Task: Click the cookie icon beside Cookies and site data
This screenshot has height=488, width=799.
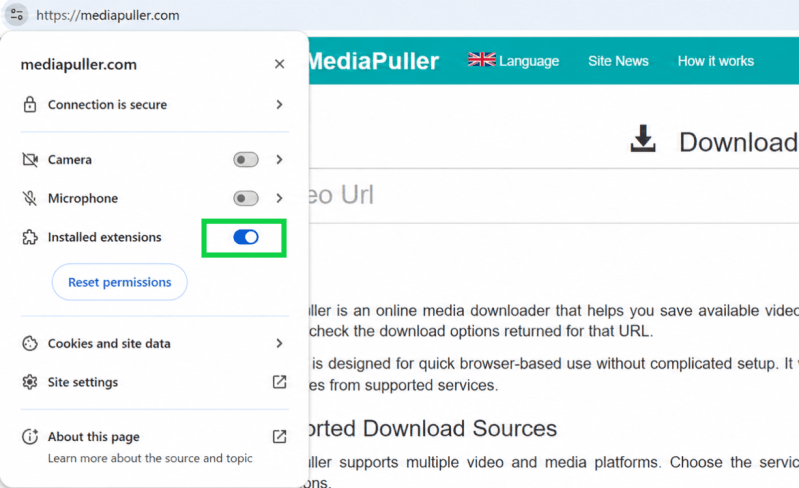Action: [30, 343]
